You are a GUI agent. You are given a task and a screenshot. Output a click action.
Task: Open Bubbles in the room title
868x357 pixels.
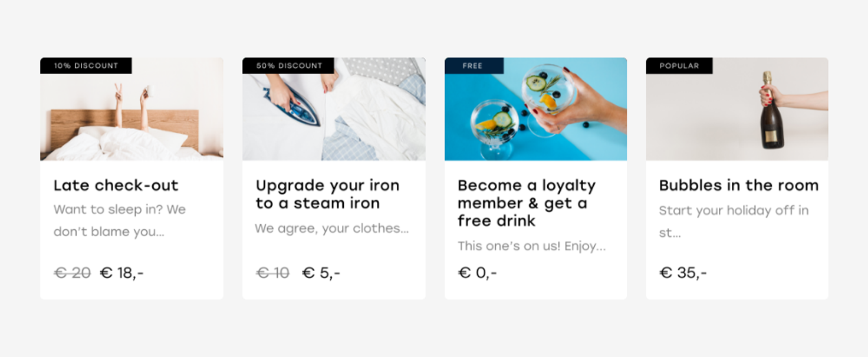[738, 186]
